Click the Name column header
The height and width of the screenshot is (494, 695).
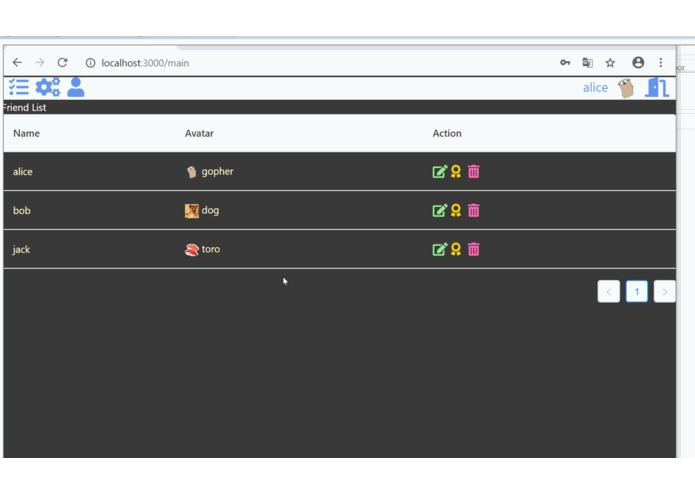[27, 133]
